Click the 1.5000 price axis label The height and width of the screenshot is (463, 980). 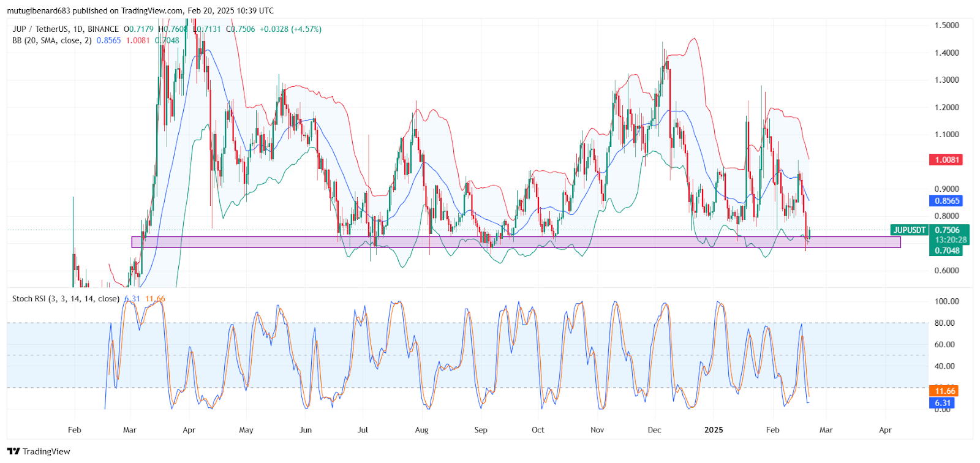pos(947,25)
